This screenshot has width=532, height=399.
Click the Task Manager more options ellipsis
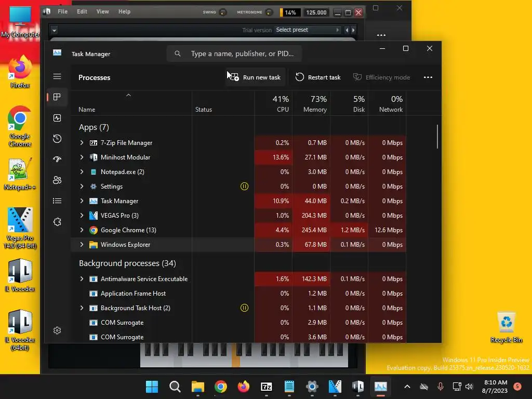[428, 77]
